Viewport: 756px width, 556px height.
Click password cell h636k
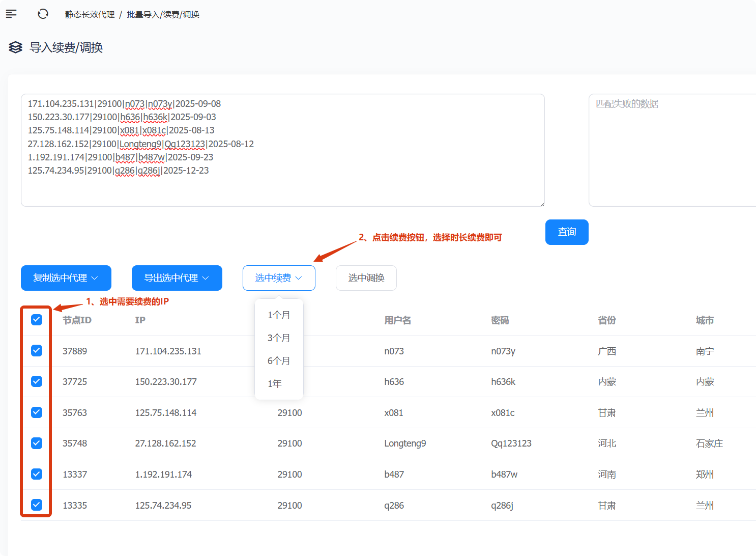point(503,382)
